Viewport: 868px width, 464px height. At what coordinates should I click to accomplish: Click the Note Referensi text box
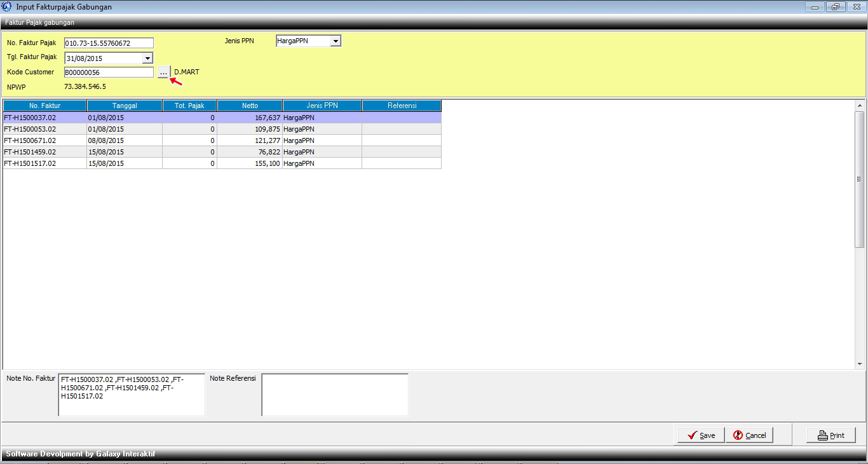click(x=335, y=395)
